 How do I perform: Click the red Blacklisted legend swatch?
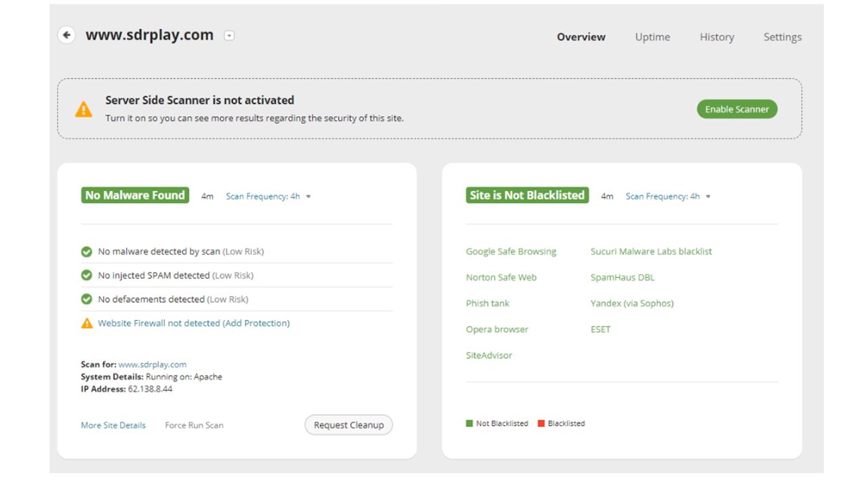pyautogui.click(x=541, y=424)
